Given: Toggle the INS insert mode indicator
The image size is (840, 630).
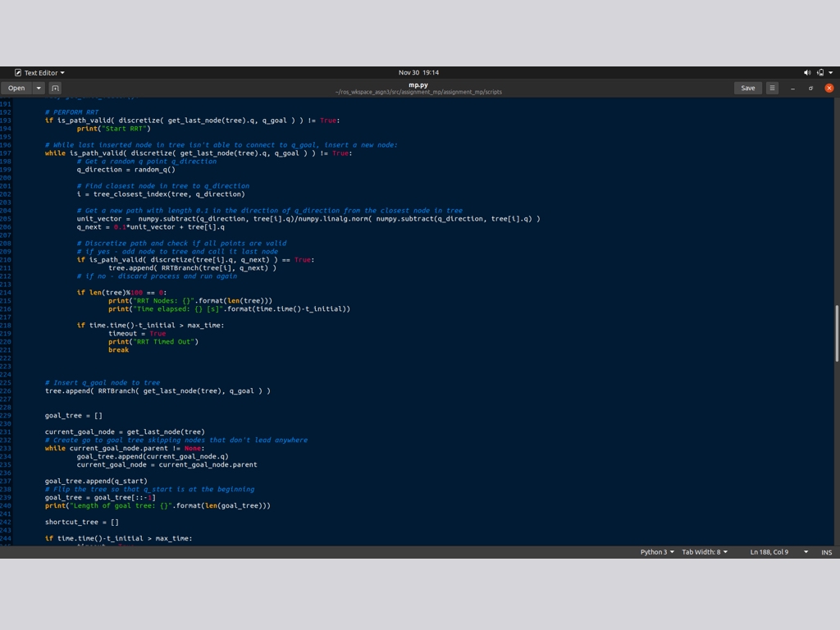Looking at the screenshot, I should coord(826,552).
